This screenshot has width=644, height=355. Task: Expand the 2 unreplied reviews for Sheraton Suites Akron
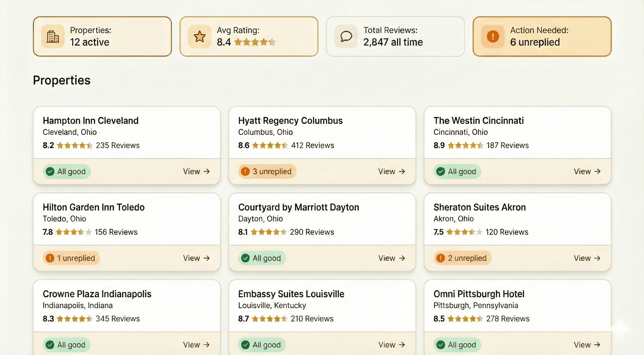point(462,258)
